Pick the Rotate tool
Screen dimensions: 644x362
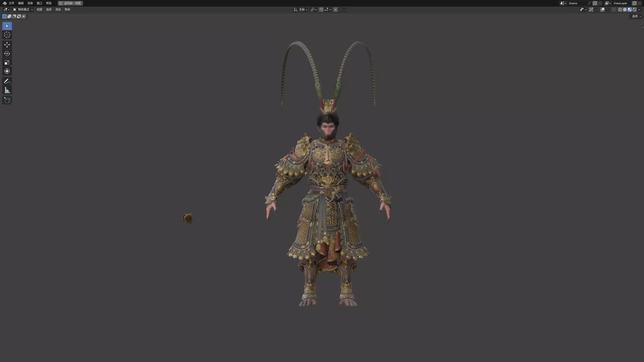coord(7,54)
